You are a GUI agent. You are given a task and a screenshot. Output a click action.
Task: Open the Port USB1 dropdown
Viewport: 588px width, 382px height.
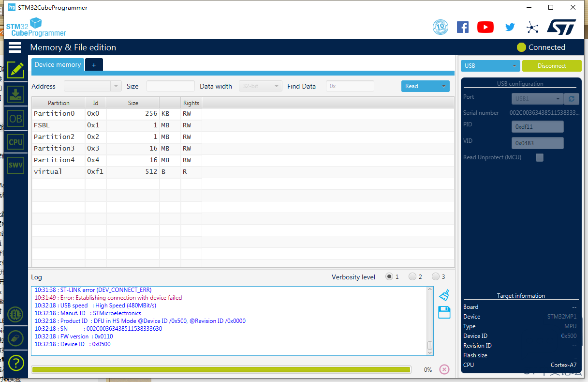(538, 99)
